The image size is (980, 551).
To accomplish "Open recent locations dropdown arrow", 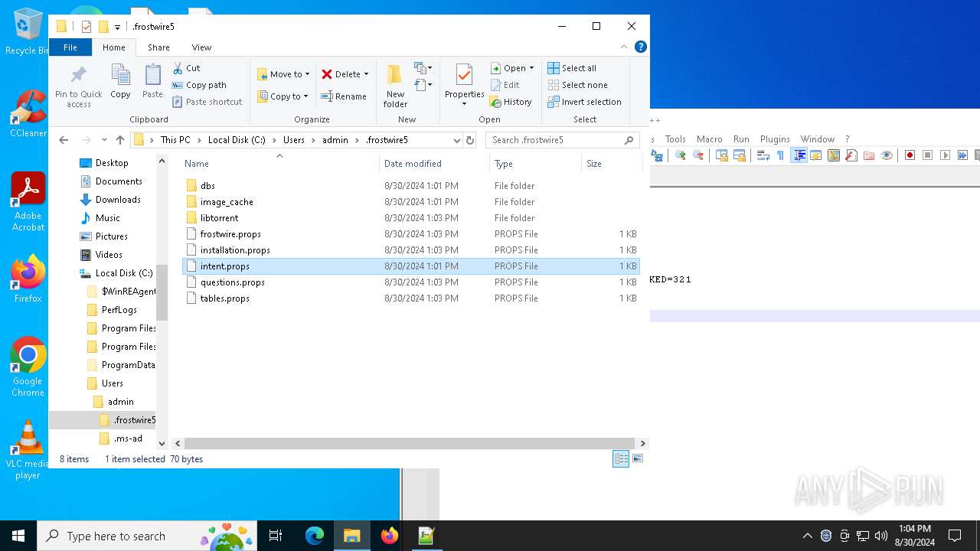I will (104, 140).
